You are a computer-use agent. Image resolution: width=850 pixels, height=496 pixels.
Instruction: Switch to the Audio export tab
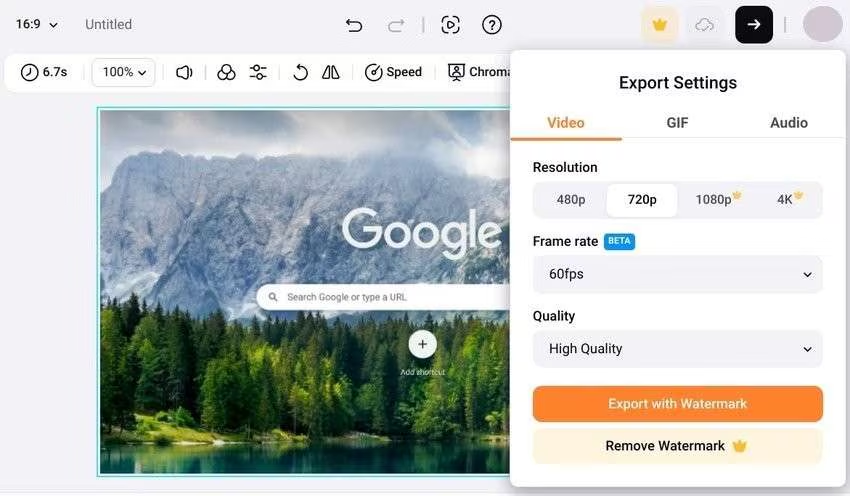(x=789, y=123)
